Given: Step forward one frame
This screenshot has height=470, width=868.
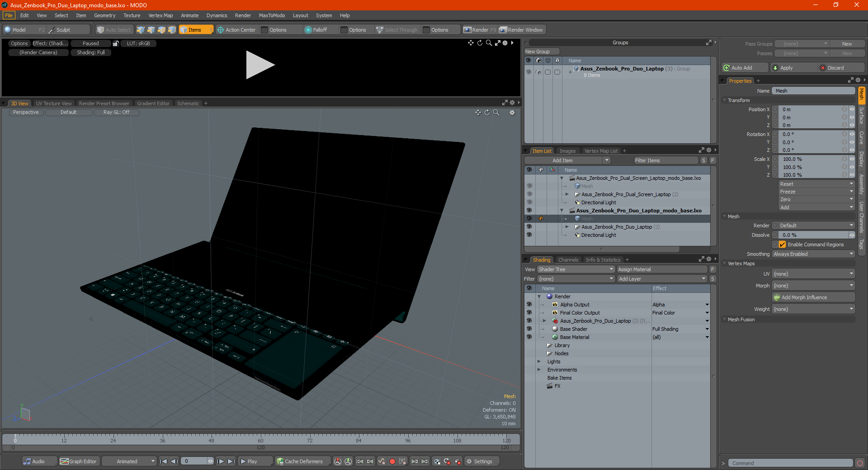Looking at the screenshot, I should click(220, 461).
